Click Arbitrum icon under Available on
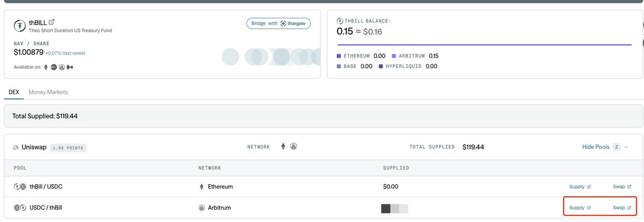This screenshot has height=222, width=644. [x=62, y=67]
